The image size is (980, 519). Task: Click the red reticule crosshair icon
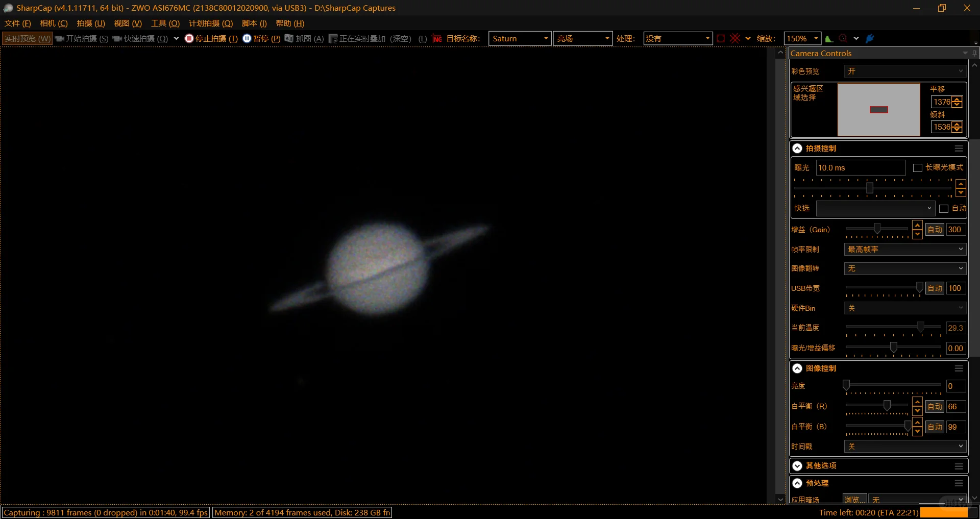pos(735,38)
